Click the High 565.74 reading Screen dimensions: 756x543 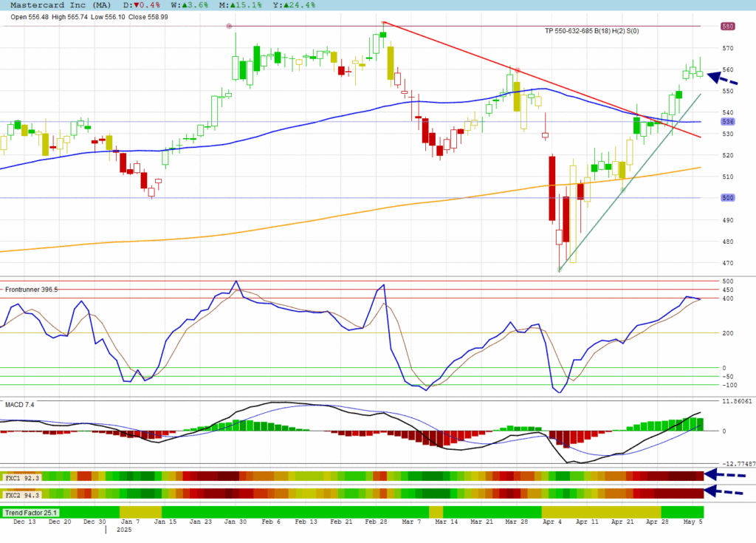pos(70,17)
